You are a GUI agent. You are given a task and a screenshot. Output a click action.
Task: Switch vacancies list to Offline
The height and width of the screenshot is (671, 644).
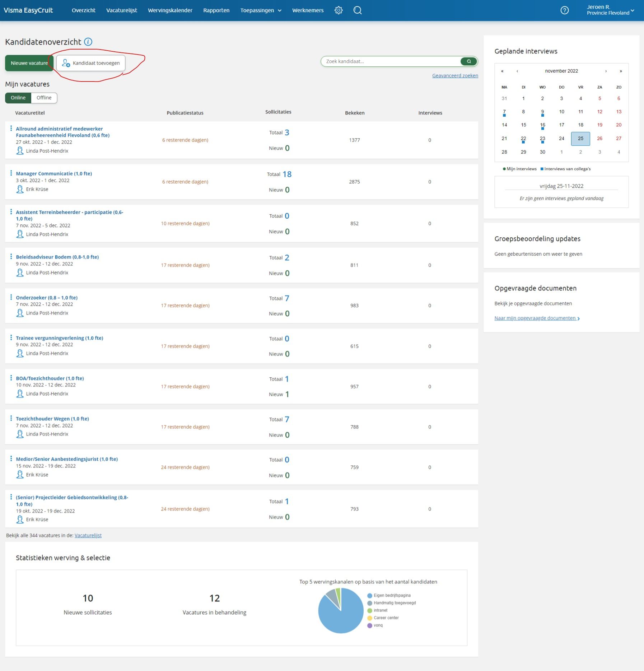[x=44, y=98]
